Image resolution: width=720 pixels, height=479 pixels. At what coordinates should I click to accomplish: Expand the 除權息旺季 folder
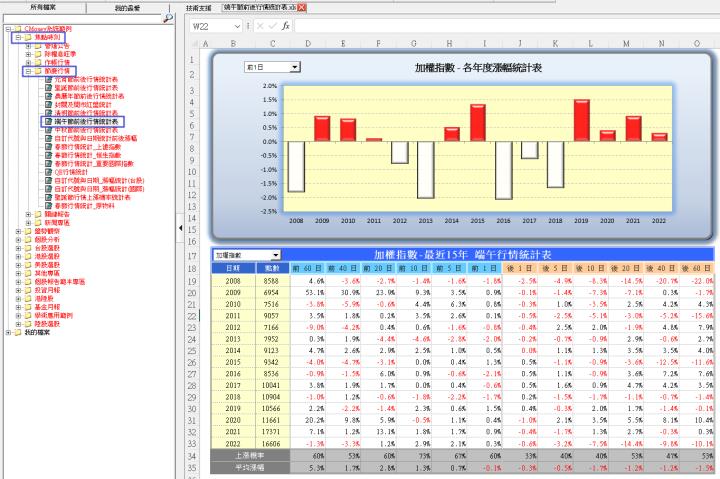(28, 54)
